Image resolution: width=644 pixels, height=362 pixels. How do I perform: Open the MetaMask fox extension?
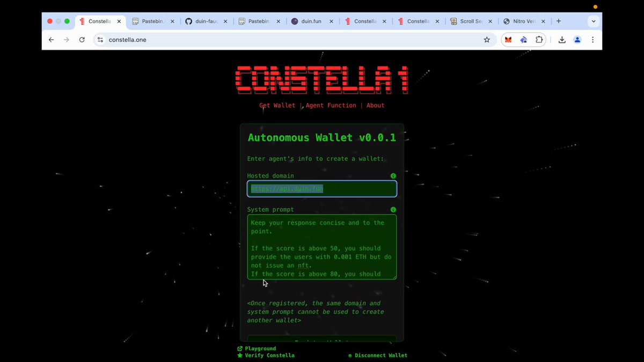pos(508,40)
